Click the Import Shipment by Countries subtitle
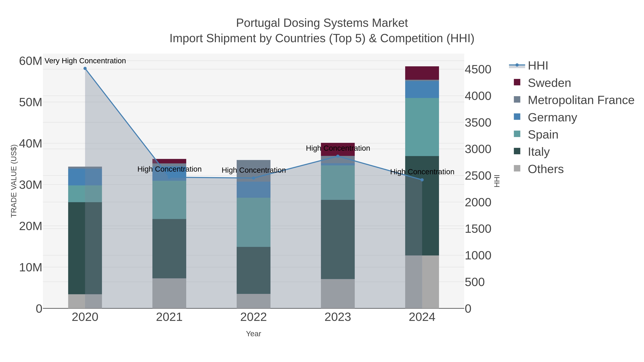Viewport: 644px width, 362px height. click(322, 38)
